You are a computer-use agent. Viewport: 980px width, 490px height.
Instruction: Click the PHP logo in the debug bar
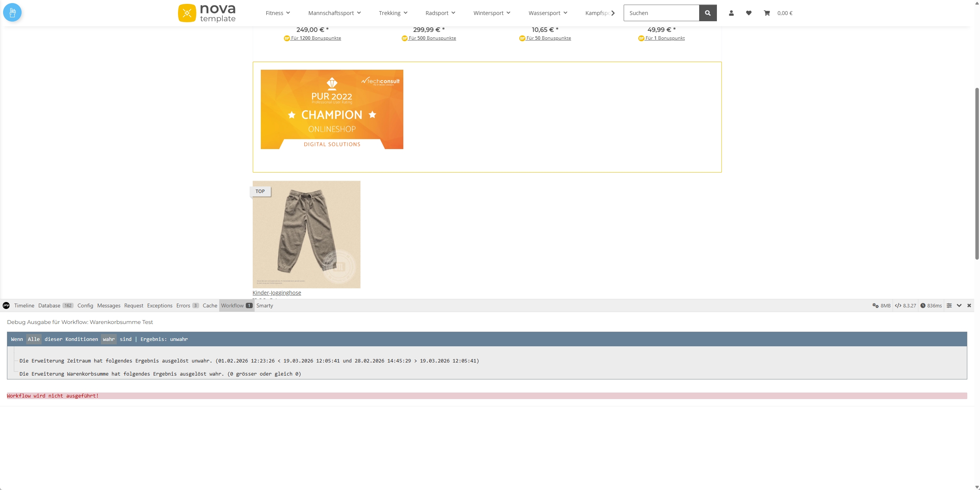6,305
